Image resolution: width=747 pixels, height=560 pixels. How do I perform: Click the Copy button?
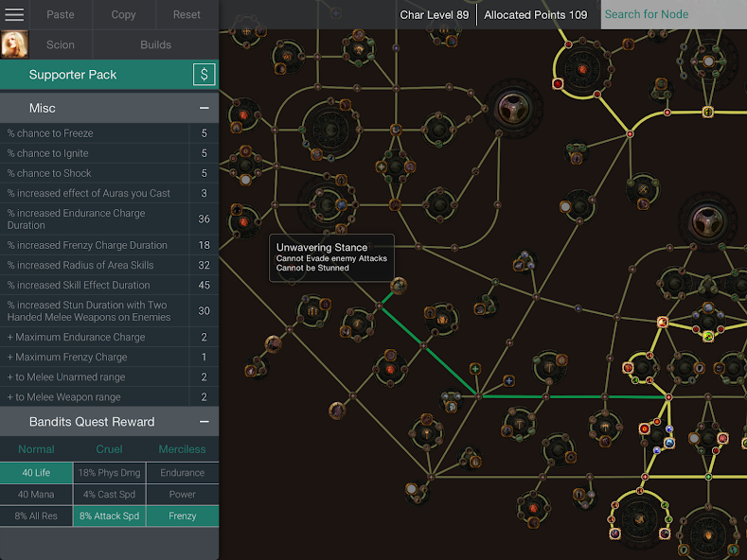coord(123,14)
